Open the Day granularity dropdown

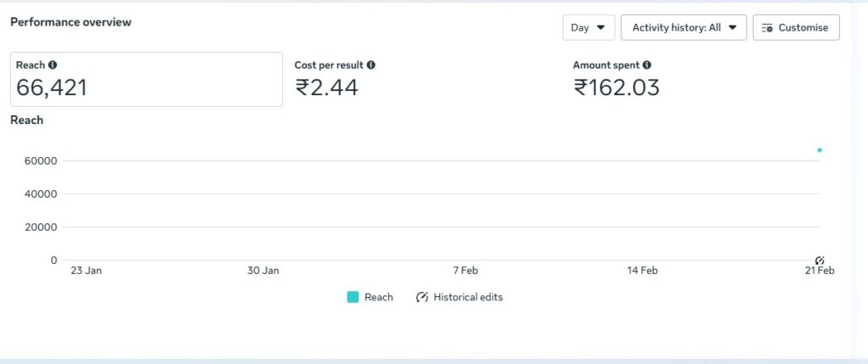(588, 27)
